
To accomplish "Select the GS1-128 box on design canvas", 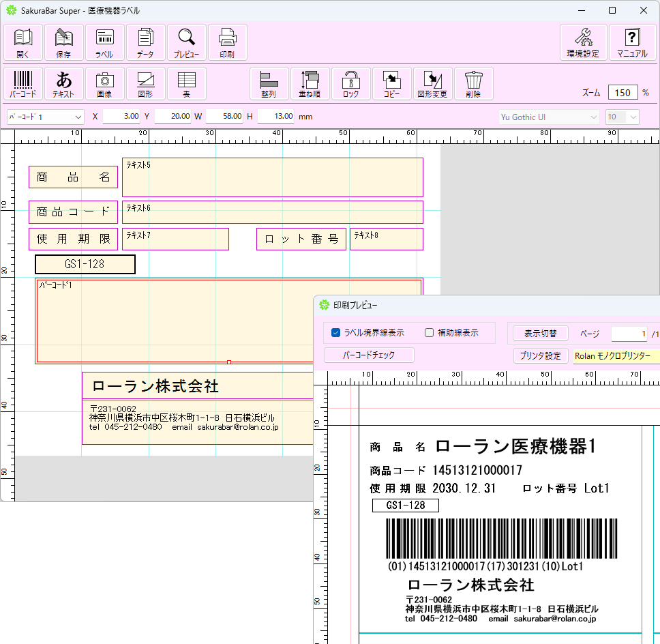I will (x=85, y=264).
